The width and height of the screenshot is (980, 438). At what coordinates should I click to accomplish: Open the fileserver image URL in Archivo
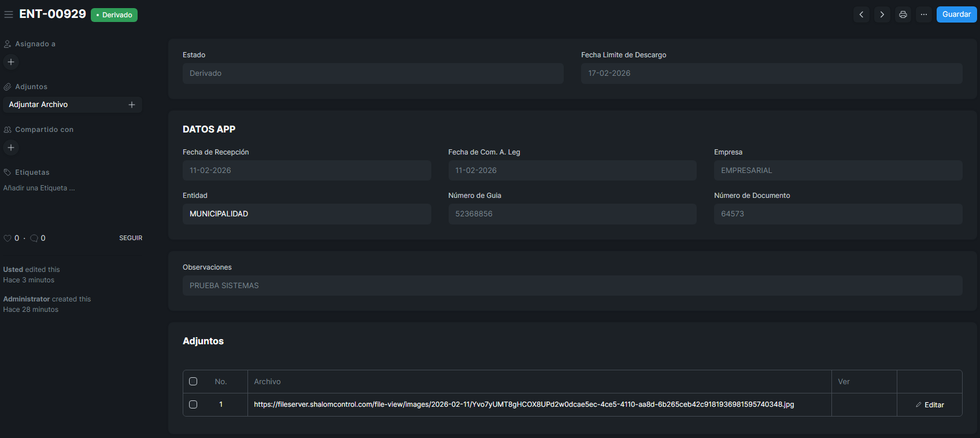click(x=523, y=404)
